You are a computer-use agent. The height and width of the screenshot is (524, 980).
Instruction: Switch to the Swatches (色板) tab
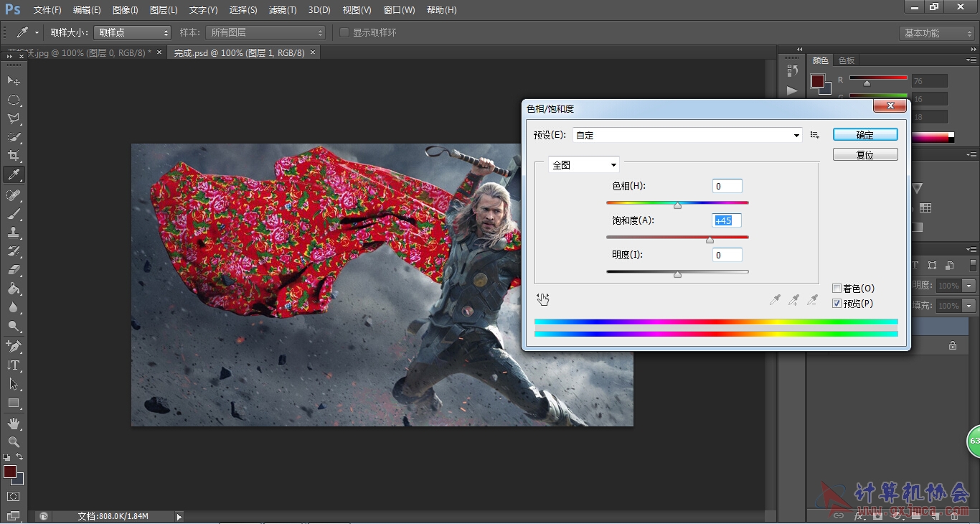[x=847, y=60]
